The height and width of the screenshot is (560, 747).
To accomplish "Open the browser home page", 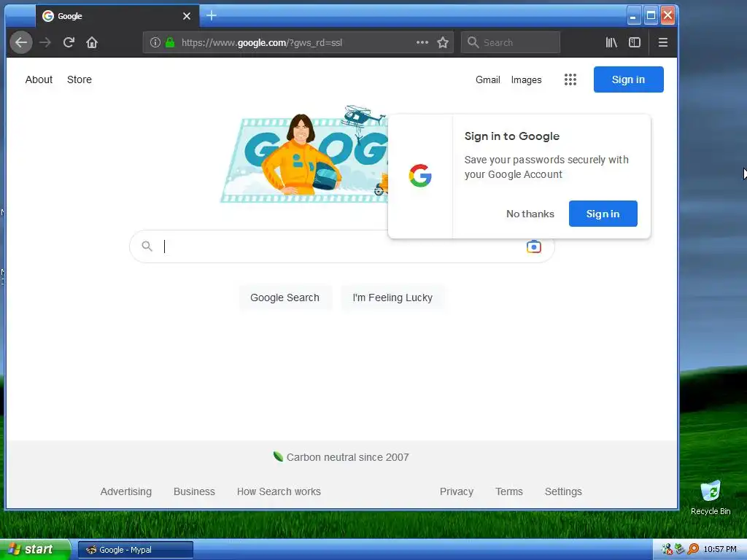I will click(92, 42).
